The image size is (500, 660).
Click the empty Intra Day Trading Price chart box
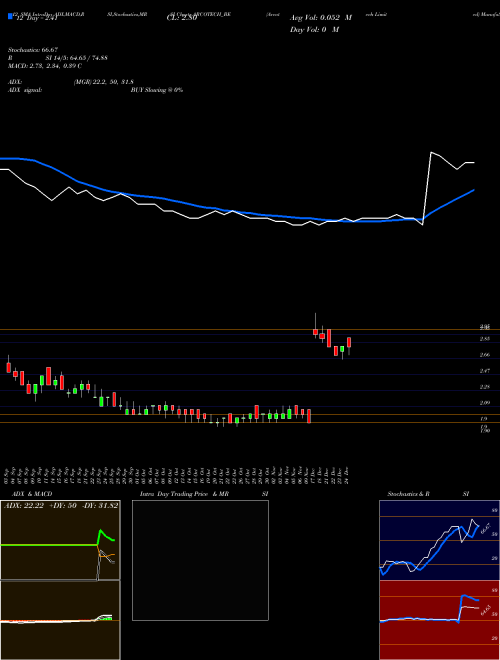200,560
